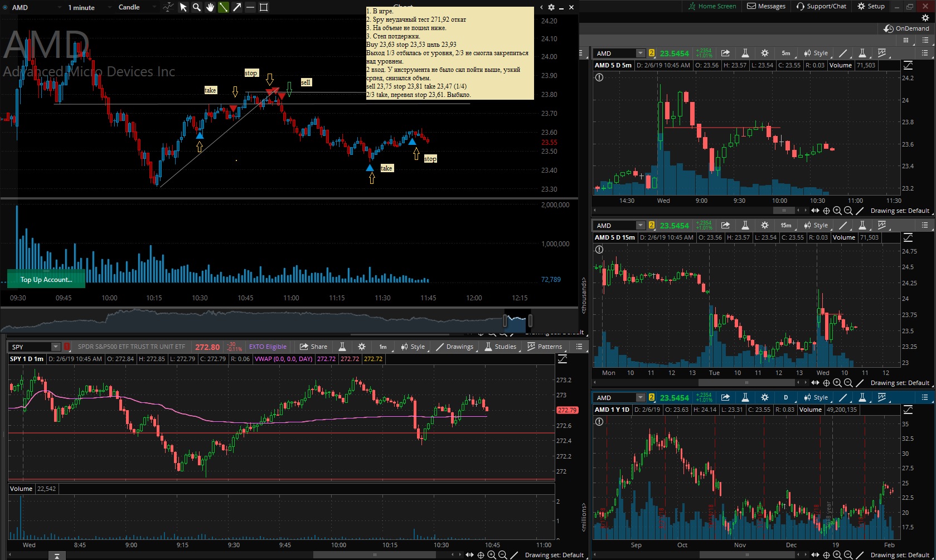Screen dimensions: 936x560
Task: Toggle the expand icon at AMD 15m chart top right
Action: coord(908,237)
